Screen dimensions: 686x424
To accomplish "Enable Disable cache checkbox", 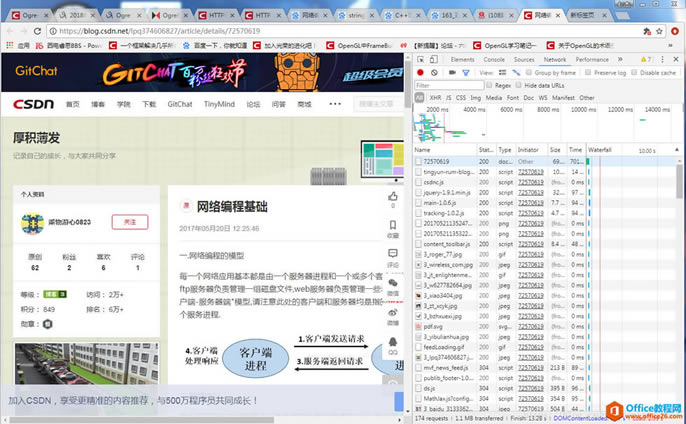I will (634, 72).
